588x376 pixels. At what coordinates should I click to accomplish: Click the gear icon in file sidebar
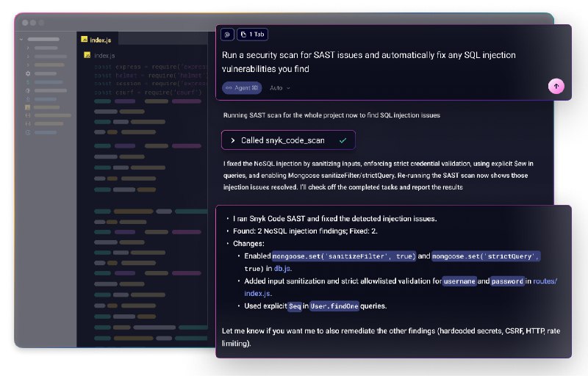click(x=28, y=73)
